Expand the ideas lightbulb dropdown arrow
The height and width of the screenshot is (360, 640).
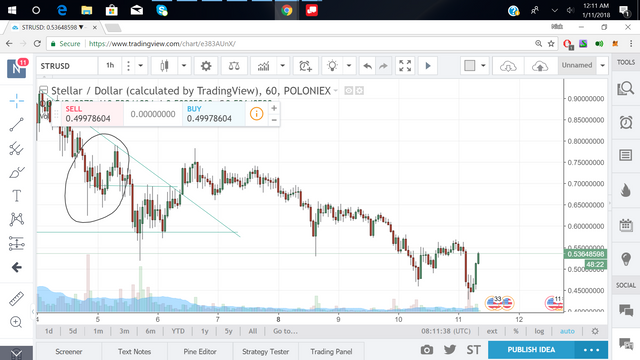tap(349, 66)
